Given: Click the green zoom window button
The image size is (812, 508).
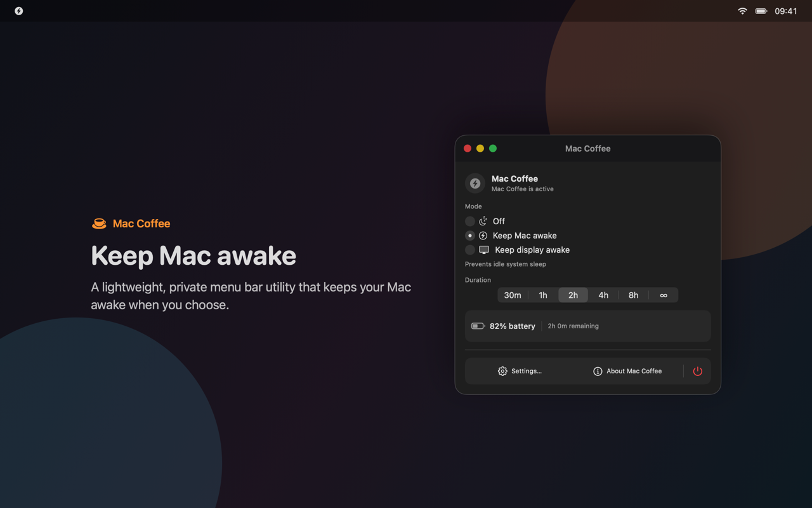Looking at the screenshot, I should [x=493, y=149].
